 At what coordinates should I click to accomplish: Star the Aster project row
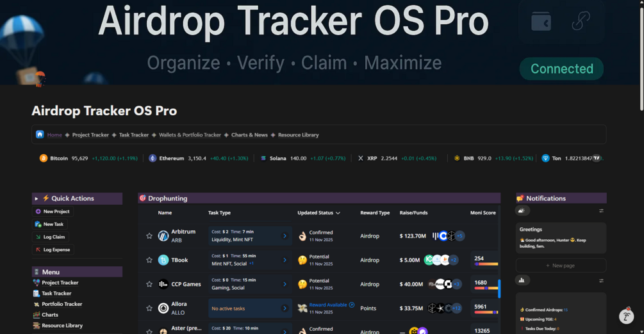click(149, 331)
